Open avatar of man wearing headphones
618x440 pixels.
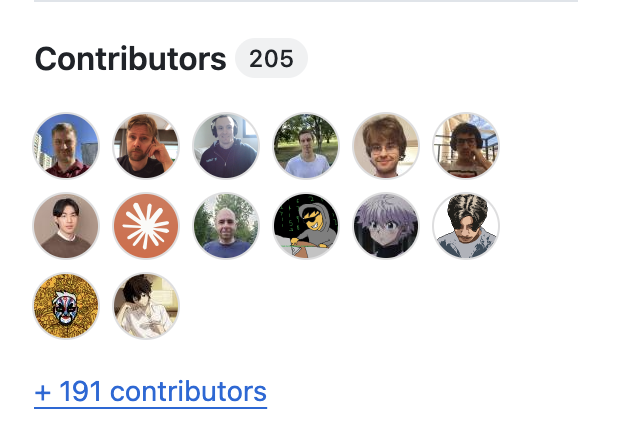[226, 146]
